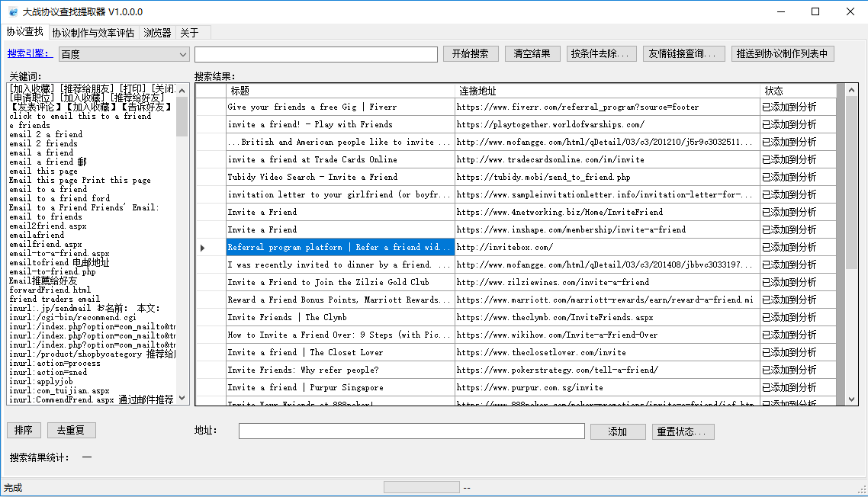Select the 关于 tab
Screen dimensions: 868x497
189,33
